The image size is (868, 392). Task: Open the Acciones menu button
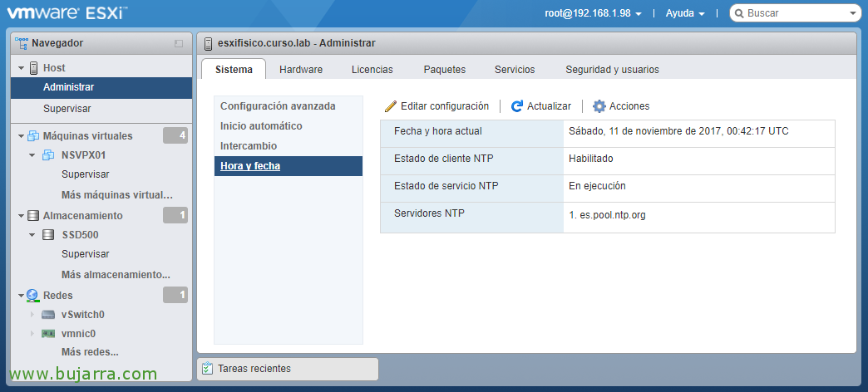pyautogui.click(x=621, y=106)
